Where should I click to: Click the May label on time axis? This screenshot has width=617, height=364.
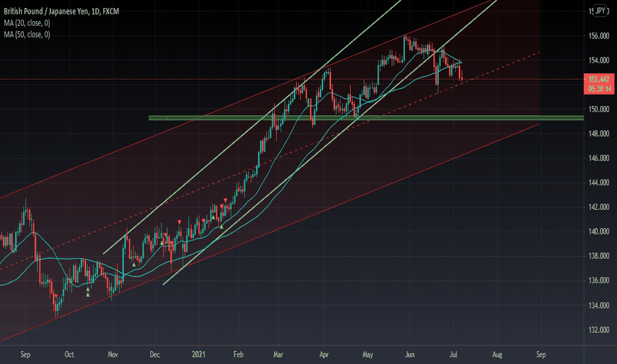367,355
